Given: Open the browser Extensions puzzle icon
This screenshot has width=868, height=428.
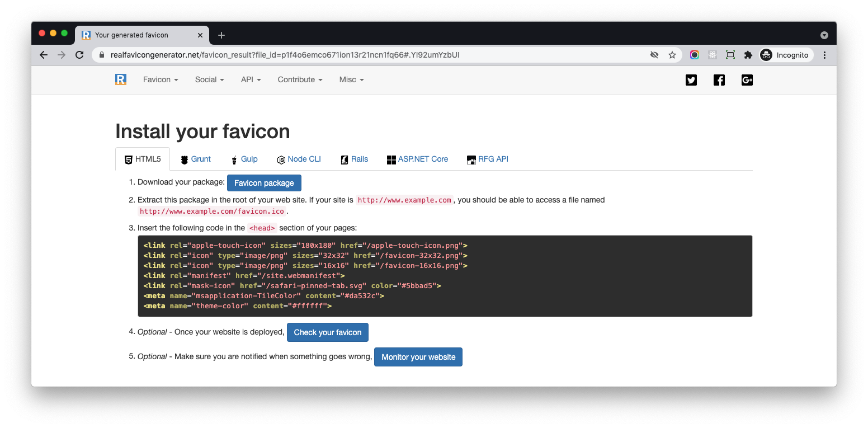Looking at the screenshot, I should coord(748,55).
